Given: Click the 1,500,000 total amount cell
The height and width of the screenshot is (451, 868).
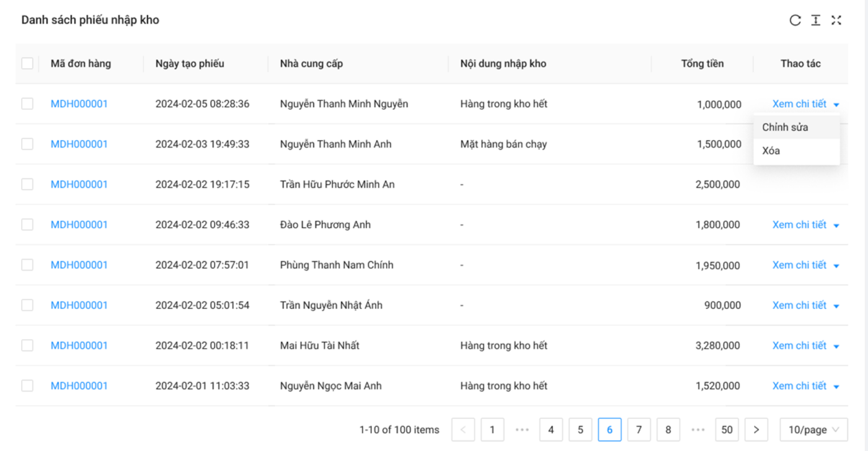Looking at the screenshot, I should click(719, 144).
